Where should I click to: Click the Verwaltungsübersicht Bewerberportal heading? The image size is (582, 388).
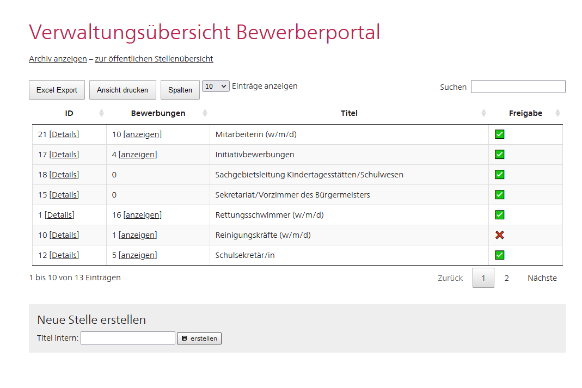click(205, 32)
